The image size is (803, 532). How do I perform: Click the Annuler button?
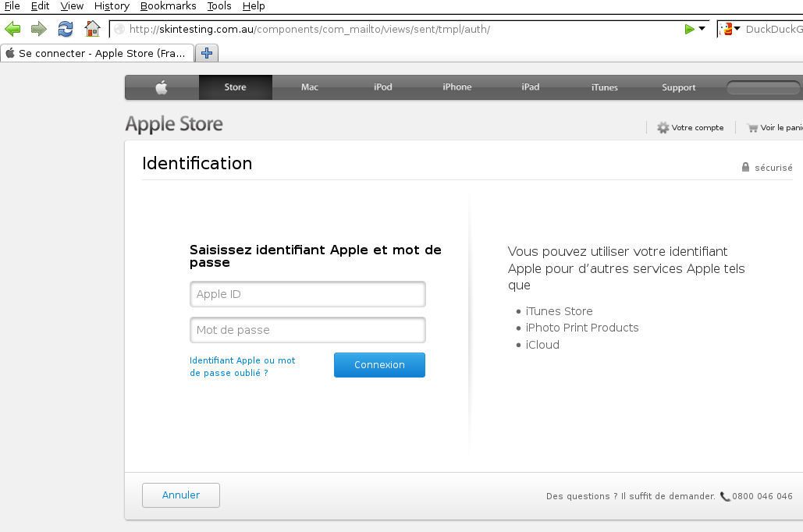[181, 495]
